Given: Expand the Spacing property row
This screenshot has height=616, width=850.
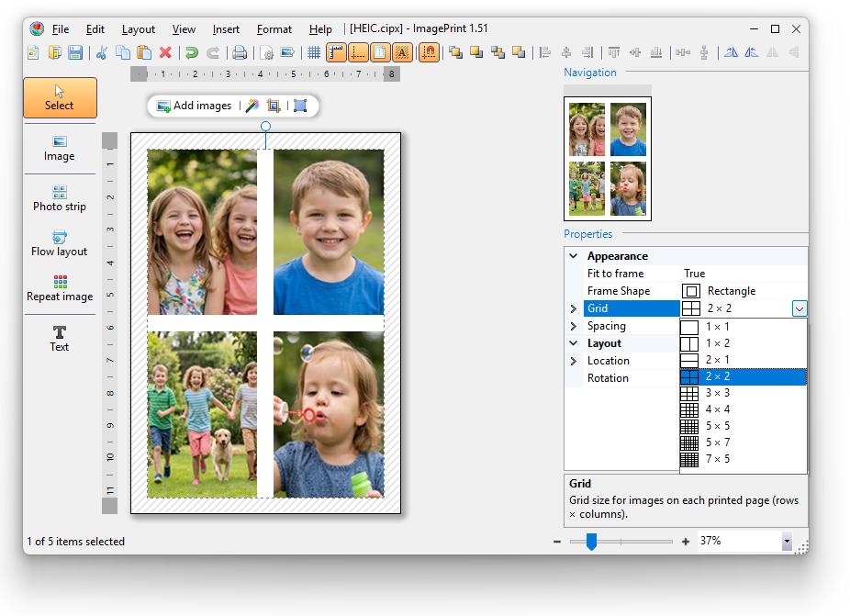Looking at the screenshot, I should point(573,325).
